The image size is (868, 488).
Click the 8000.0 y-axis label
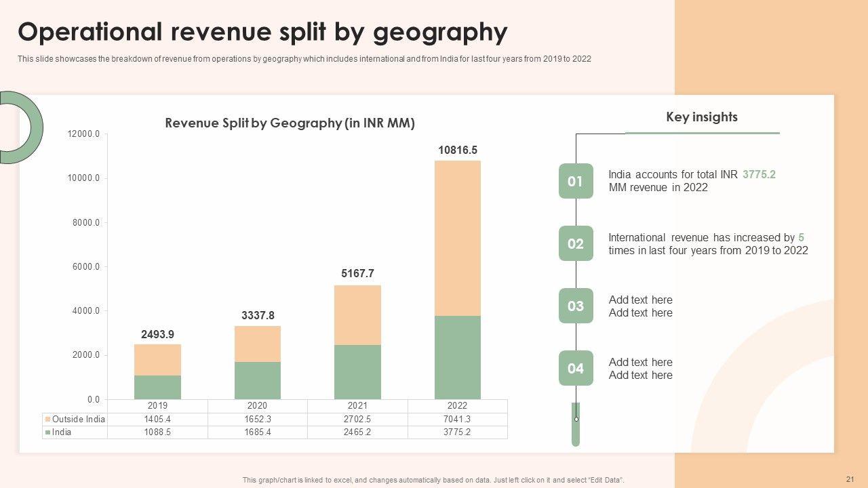[86, 222]
